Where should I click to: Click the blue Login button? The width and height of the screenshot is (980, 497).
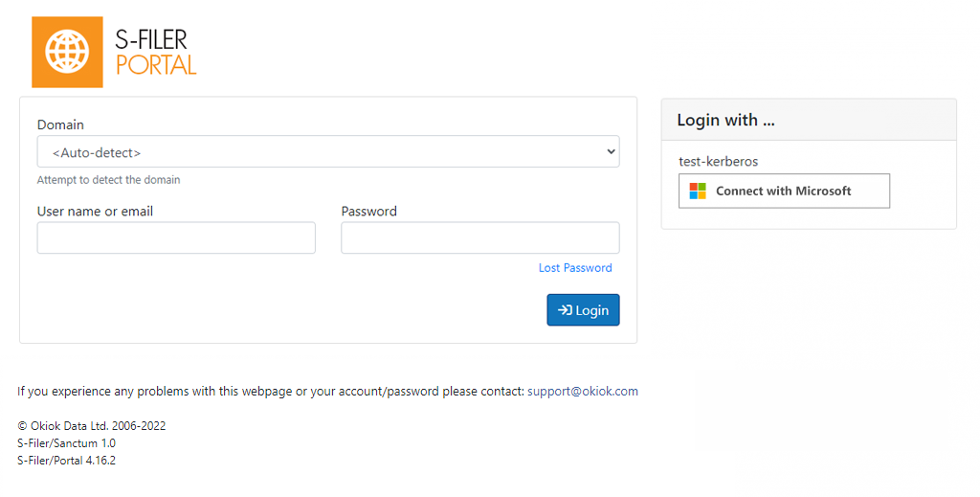[x=583, y=310]
